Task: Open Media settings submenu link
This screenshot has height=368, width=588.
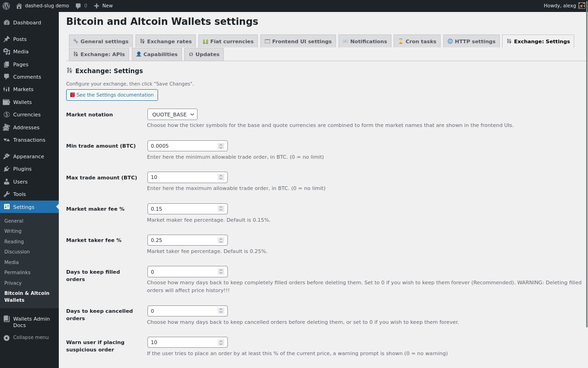Action: click(x=11, y=262)
